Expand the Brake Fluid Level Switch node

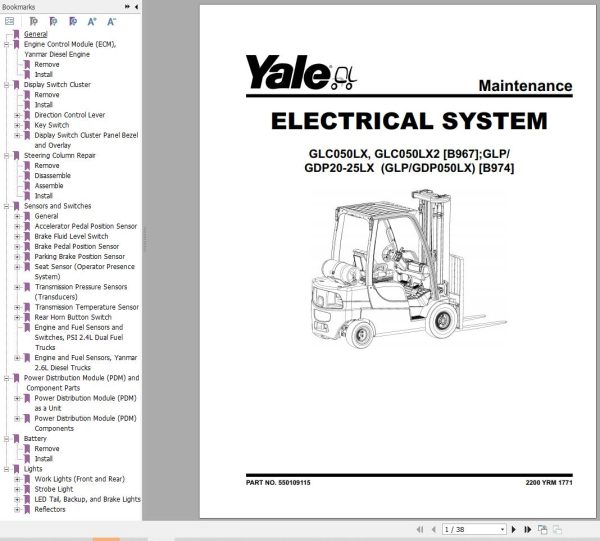17,236
